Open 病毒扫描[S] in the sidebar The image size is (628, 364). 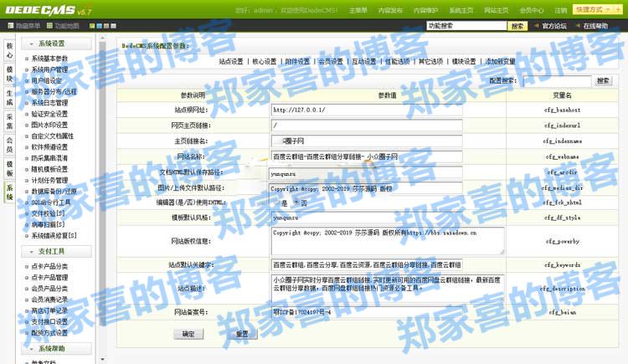(48, 224)
